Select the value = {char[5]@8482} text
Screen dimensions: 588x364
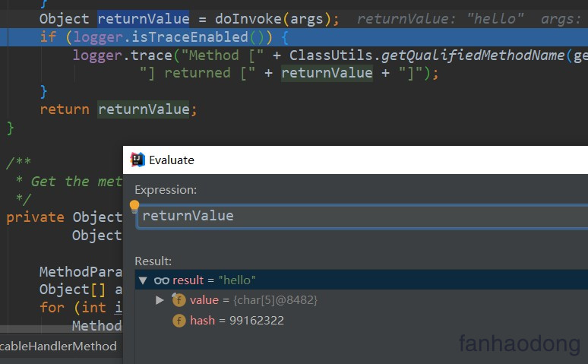coord(254,300)
